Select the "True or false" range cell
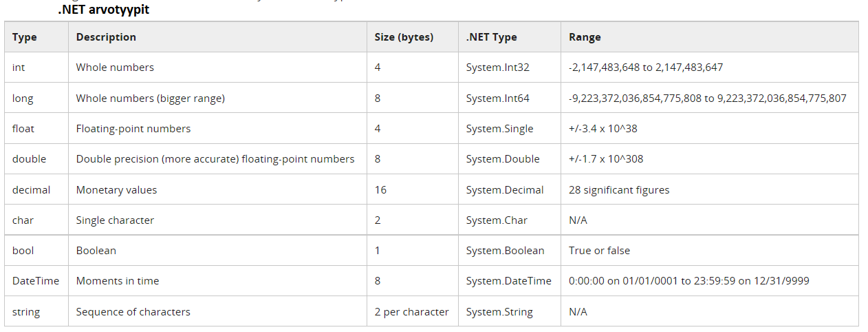The image size is (868, 332). tap(599, 251)
